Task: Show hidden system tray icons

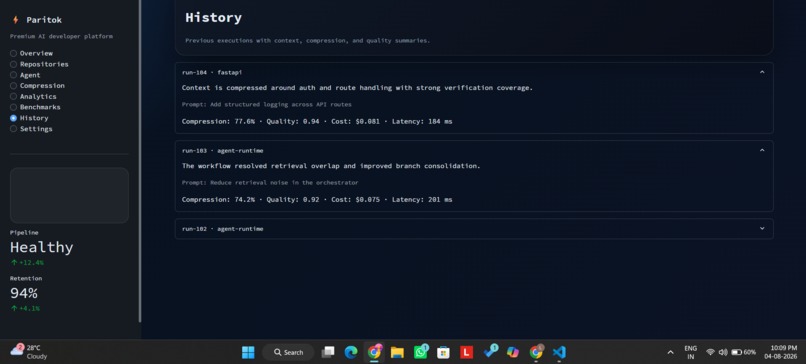Action: tap(670, 352)
